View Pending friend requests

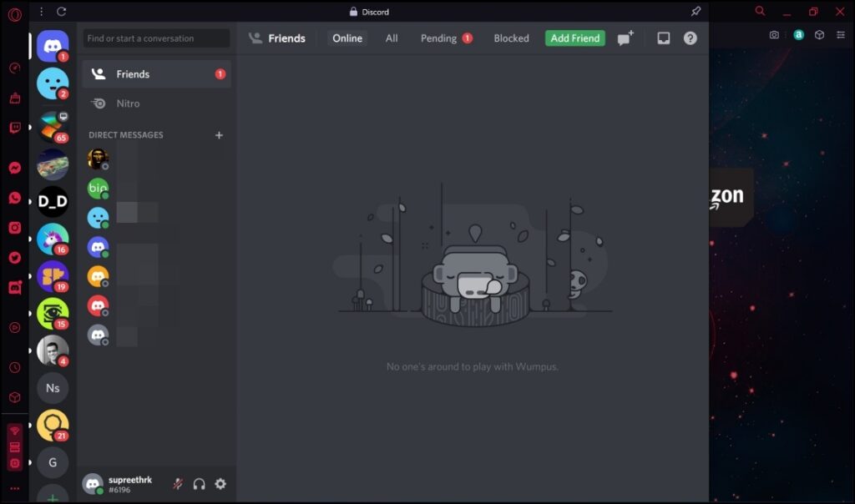coord(446,38)
